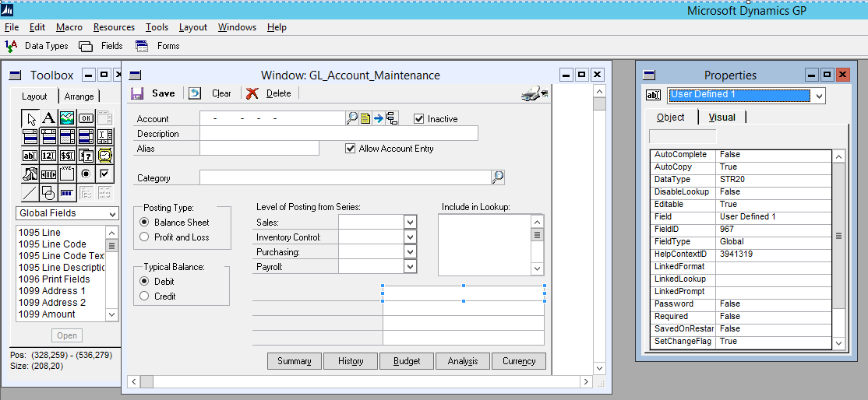Click the Description input field
The width and height of the screenshot is (868, 400).
click(x=339, y=133)
